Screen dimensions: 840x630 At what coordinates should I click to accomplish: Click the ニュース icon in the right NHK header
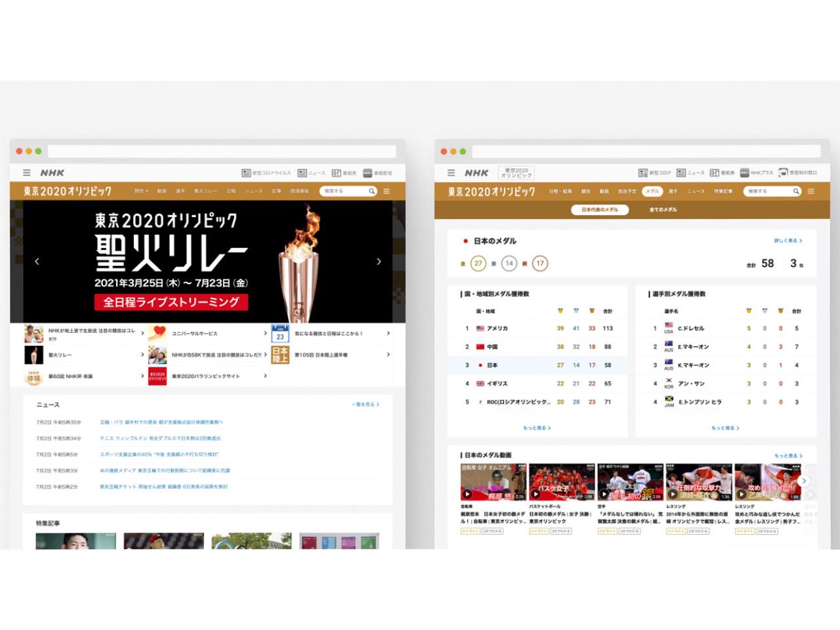(x=681, y=173)
